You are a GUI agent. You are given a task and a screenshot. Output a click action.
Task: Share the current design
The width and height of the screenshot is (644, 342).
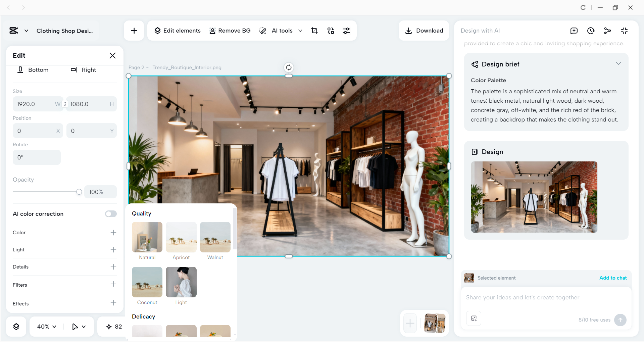tap(607, 31)
